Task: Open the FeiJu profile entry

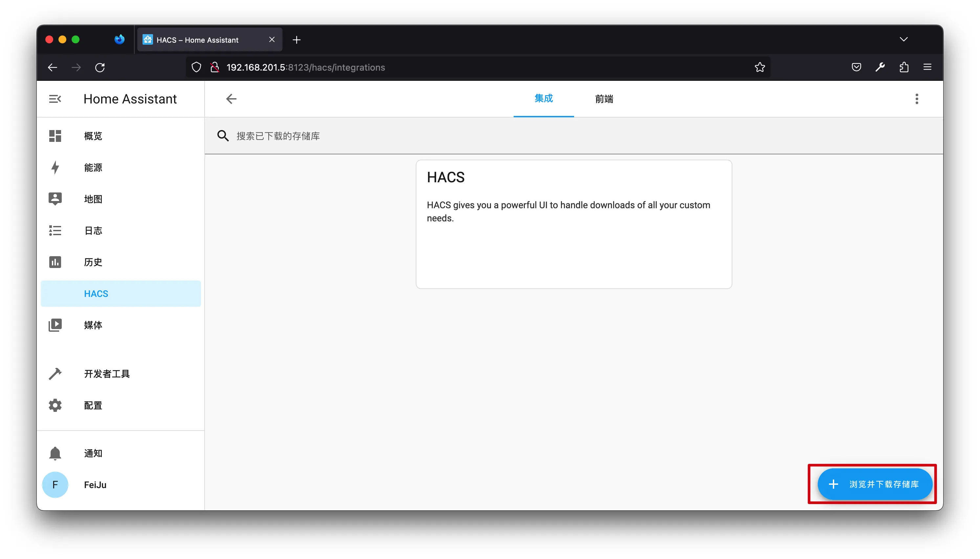Action: pos(121,484)
